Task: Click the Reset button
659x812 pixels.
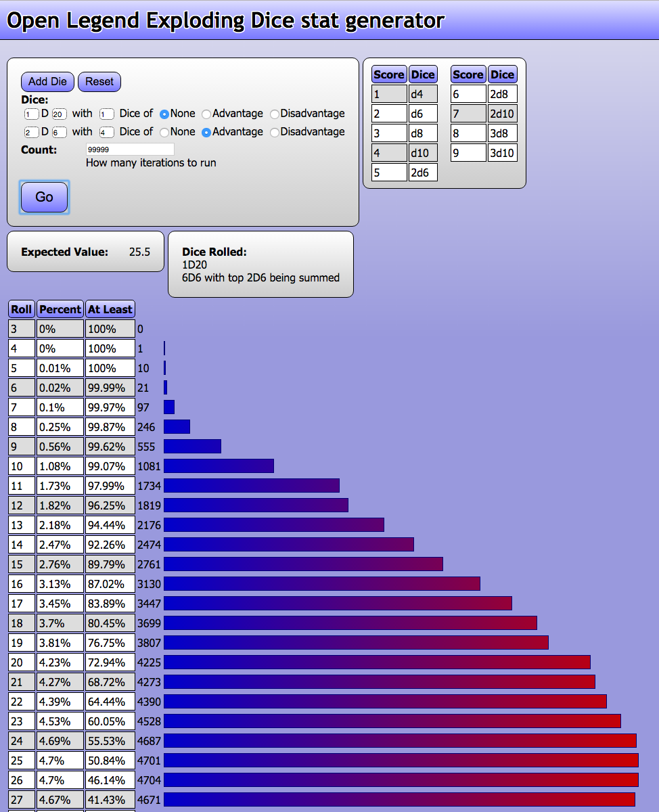Action: pyautogui.click(x=99, y=82)
